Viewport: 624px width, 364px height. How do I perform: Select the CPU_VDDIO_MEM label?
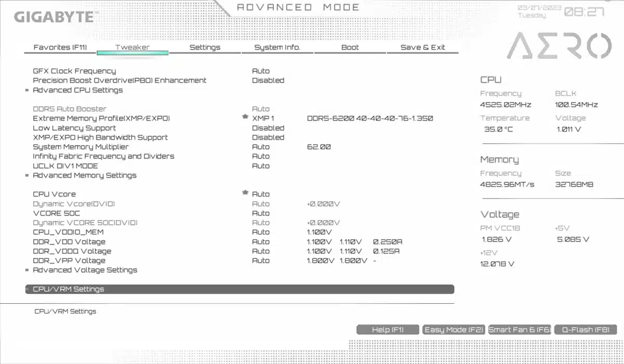[68, 232]
